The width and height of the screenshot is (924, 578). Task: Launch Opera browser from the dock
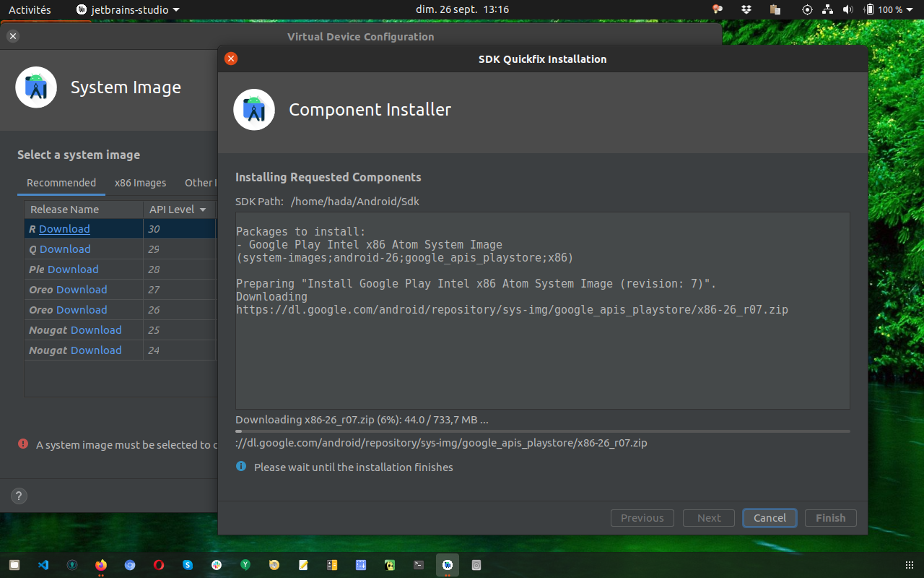[159, 565]
